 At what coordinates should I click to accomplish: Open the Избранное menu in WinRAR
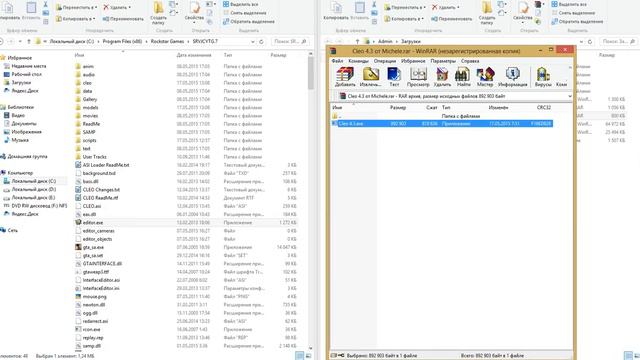413,61
